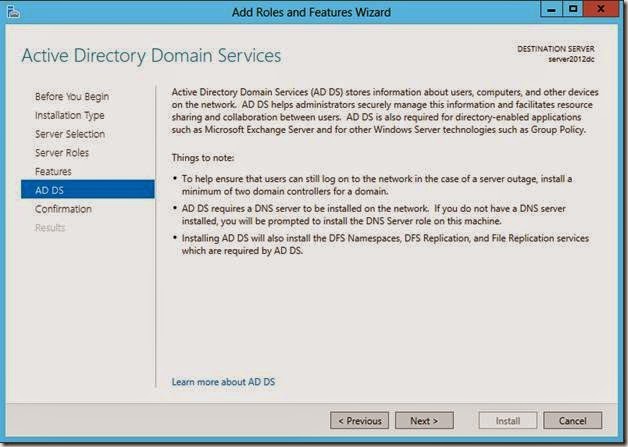
Task: Click the greyed-out Results step
Action: [x=50, y=228]
